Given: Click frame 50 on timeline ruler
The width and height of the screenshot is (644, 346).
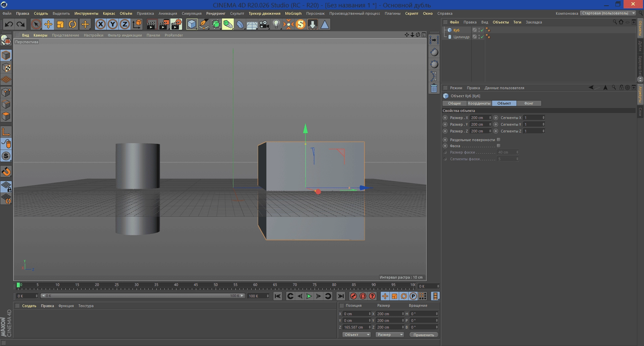Looking at the screenshot, I should tap(216, 285).
